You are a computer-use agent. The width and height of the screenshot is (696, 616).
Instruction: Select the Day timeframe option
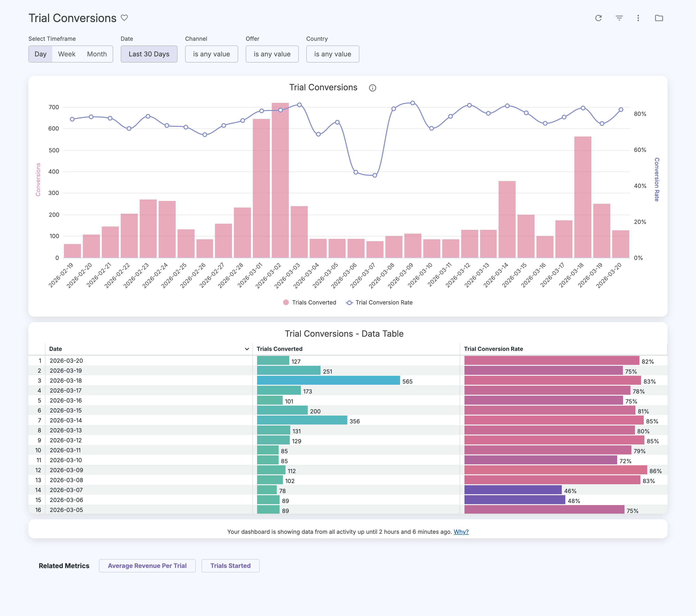pos(40,54)
